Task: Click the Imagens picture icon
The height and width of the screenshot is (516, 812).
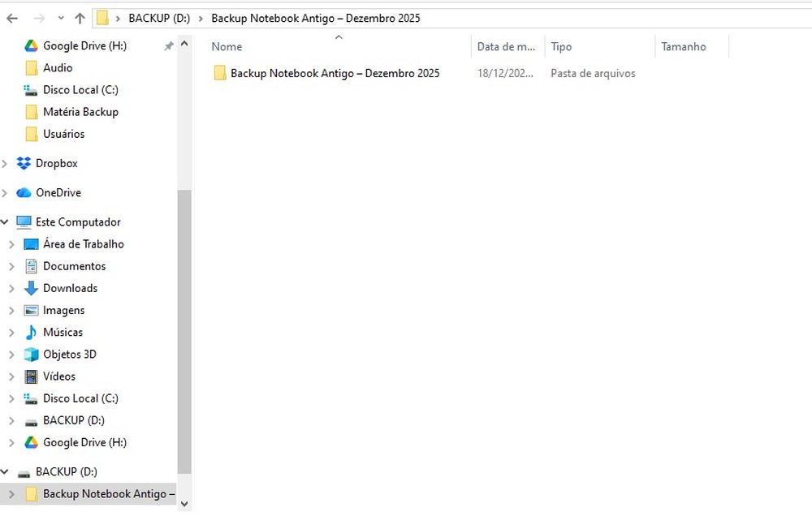Action: click(x=31, y=311)
